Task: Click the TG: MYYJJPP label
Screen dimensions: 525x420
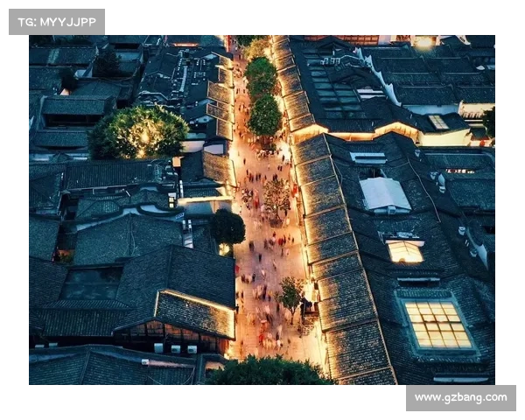Action: 57,22
